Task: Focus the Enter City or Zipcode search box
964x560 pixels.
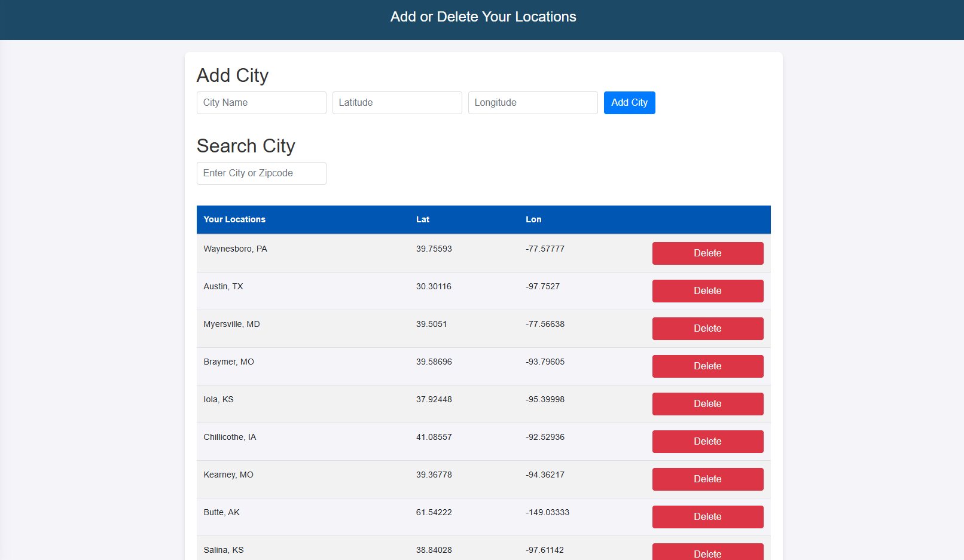Action: [261, 173]
